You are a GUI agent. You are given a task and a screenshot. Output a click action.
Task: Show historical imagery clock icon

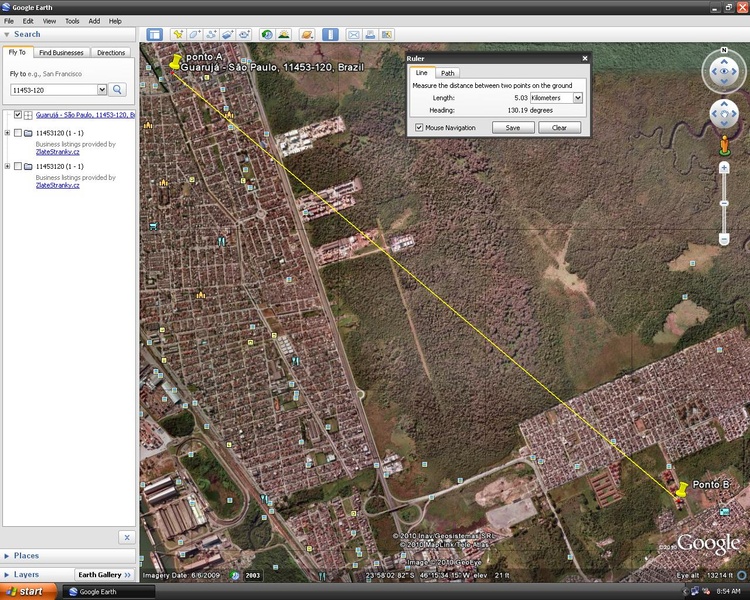click(267, 34)
